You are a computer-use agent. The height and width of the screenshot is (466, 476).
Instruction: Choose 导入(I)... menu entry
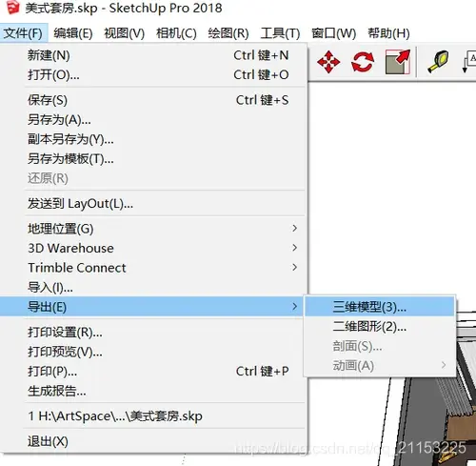[153, 288]
